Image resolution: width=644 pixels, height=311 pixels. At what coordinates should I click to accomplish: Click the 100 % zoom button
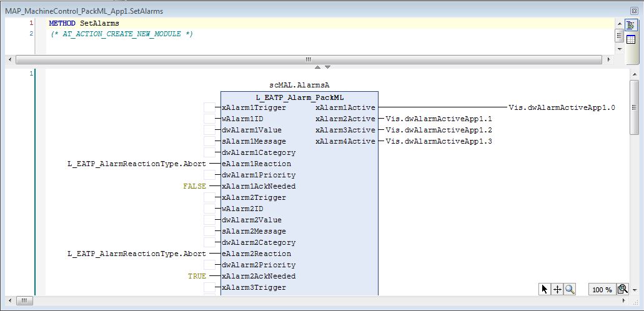click(601, 290)
